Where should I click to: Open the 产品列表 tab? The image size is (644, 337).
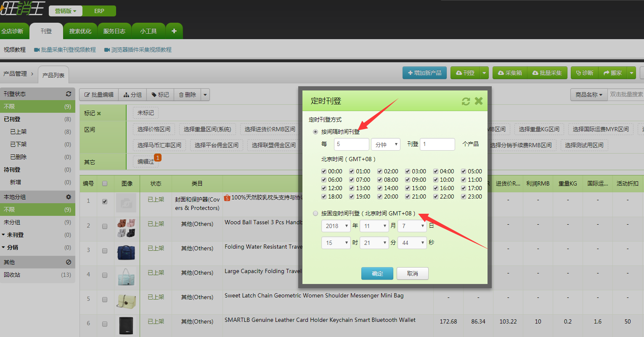(x=53, y=75)
